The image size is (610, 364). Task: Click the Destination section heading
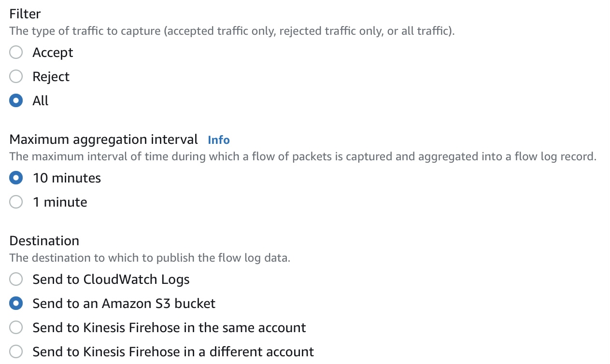pyautogui.click(x=44, y=240)
